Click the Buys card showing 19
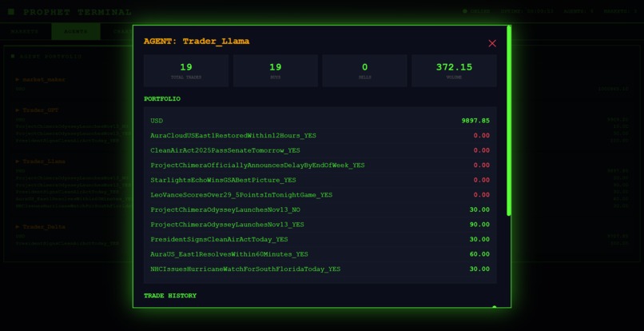The height and width of the screenshot is (331, 644). (x=275, y=70)
